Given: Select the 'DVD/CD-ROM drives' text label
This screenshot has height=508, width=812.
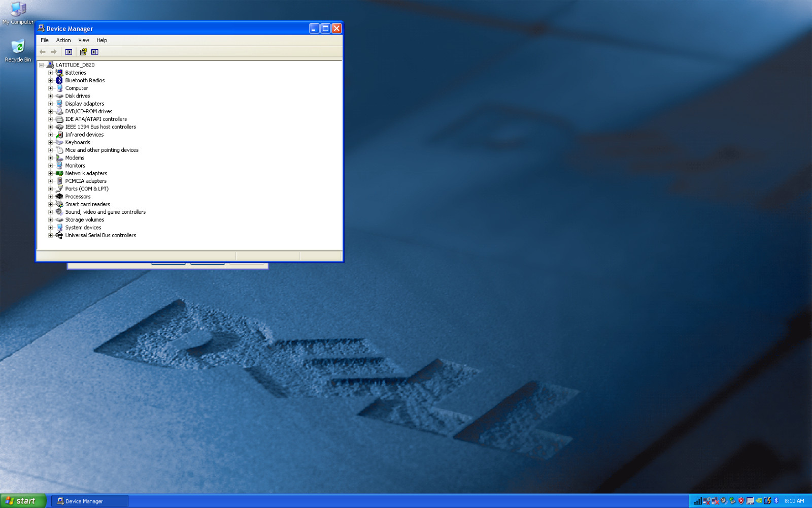Looking at the screenshot, I should coord(89,111).
